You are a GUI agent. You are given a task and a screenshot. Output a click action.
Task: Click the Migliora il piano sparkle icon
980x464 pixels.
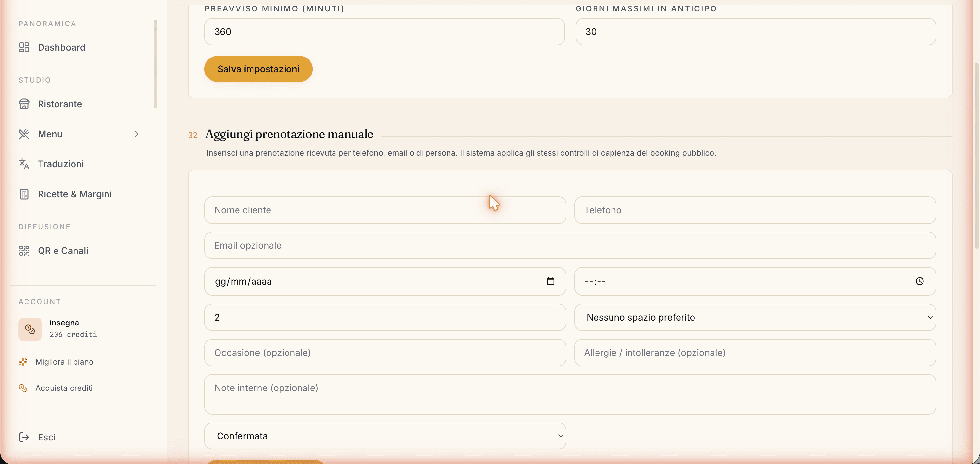click(x=23, y=362)
